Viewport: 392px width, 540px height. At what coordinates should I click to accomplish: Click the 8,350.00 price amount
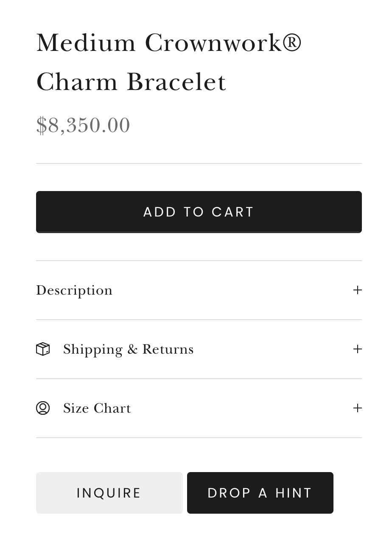pos(89,126)
